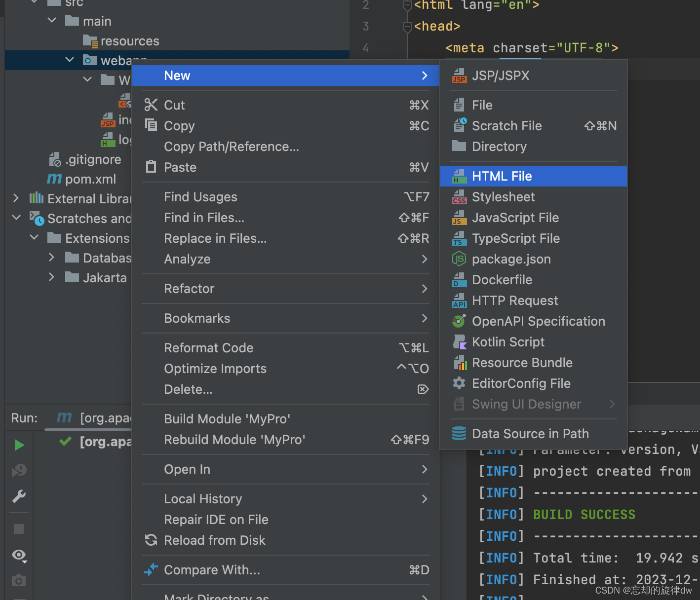Expand the Database folder node
This screenshot has width=700, height=600.
[x=51, y=257]
